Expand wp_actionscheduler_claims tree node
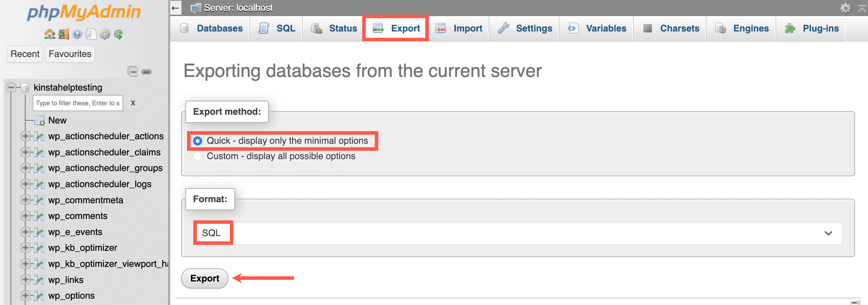The height and width of the screenshot is (305, 868). click(25, 152)
